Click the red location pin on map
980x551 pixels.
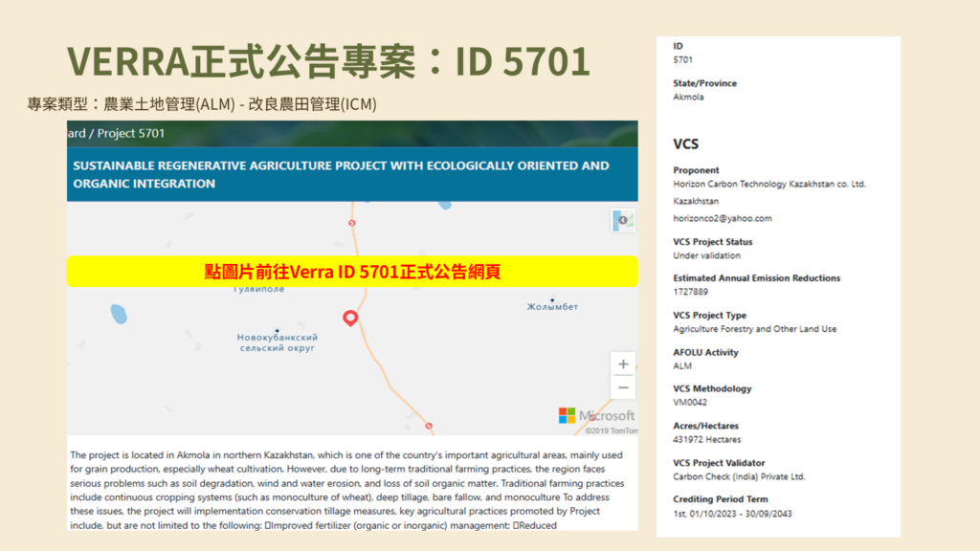350,319
